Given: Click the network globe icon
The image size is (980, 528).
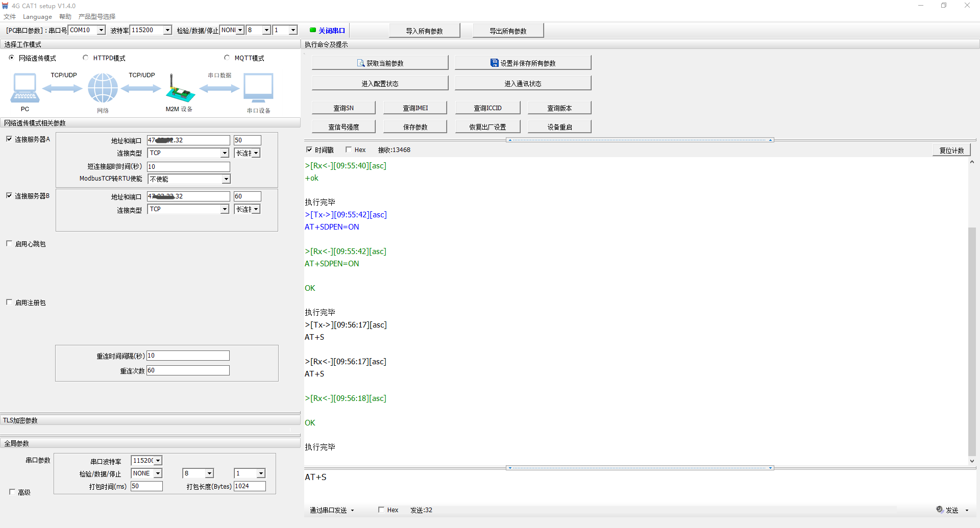Looking at the screenshot, I should pos(103,88).
